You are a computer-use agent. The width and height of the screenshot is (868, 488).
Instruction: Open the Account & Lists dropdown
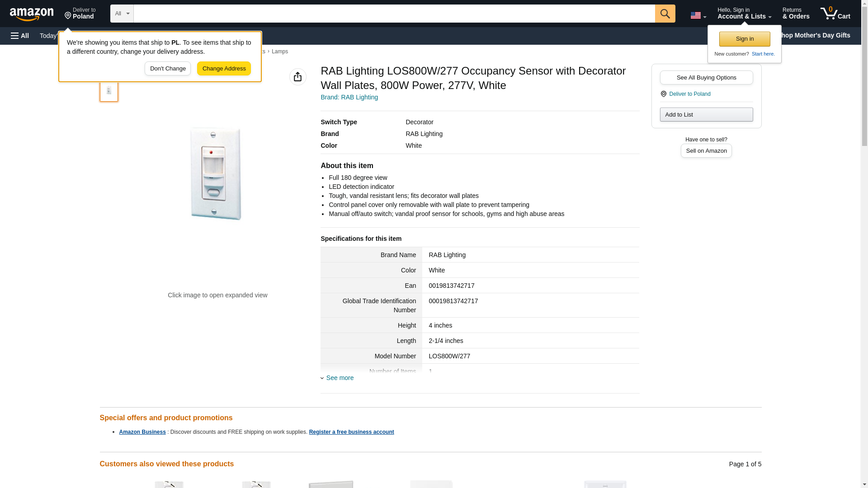[744, 14]
